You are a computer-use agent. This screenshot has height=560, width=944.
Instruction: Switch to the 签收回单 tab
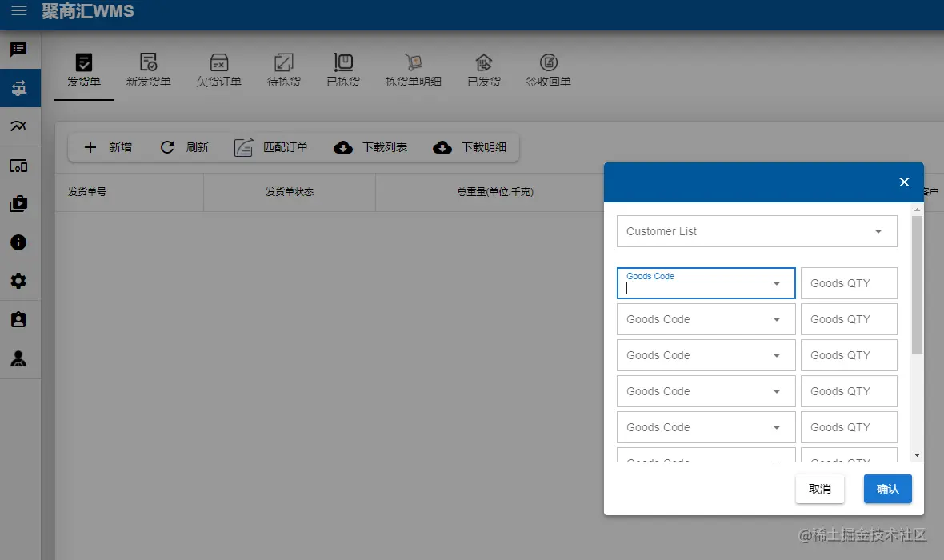click(x=549, y=70)
